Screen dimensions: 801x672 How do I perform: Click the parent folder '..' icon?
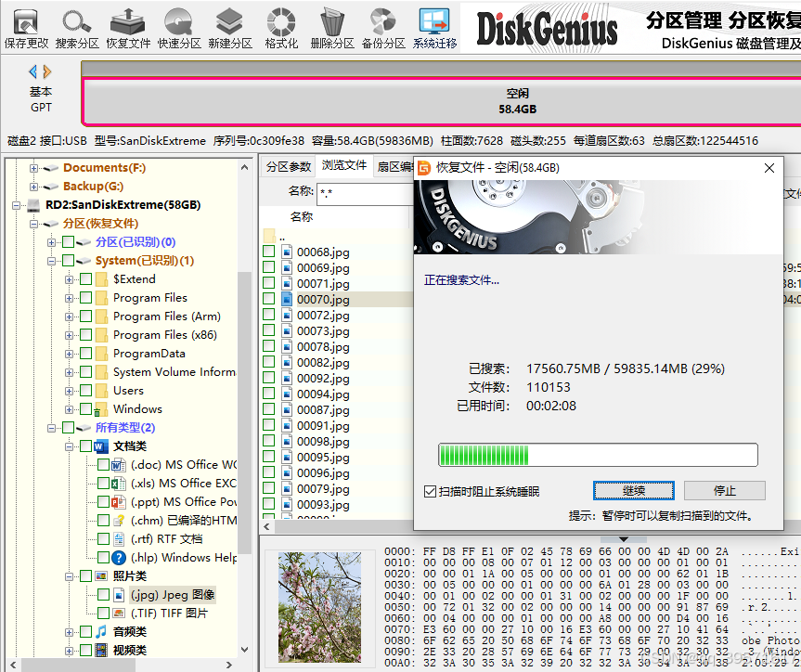coord(269,236)
